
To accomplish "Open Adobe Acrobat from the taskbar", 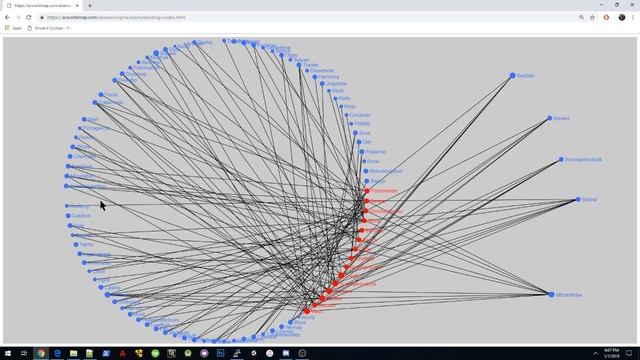I will tap(122, 353).
